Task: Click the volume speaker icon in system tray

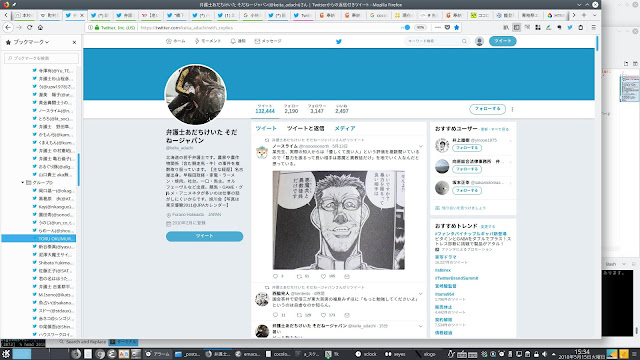Action: pyautogui.click(x=544, y=354)
